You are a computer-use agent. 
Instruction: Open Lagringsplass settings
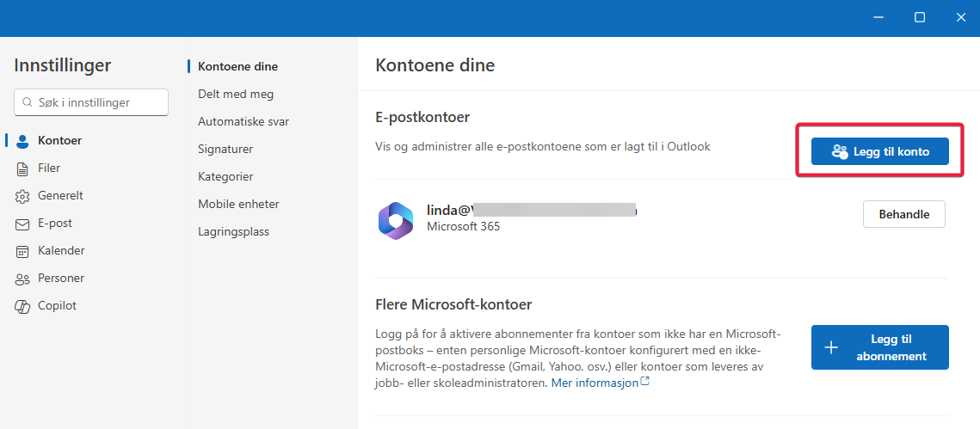click(x=233, y=231)
